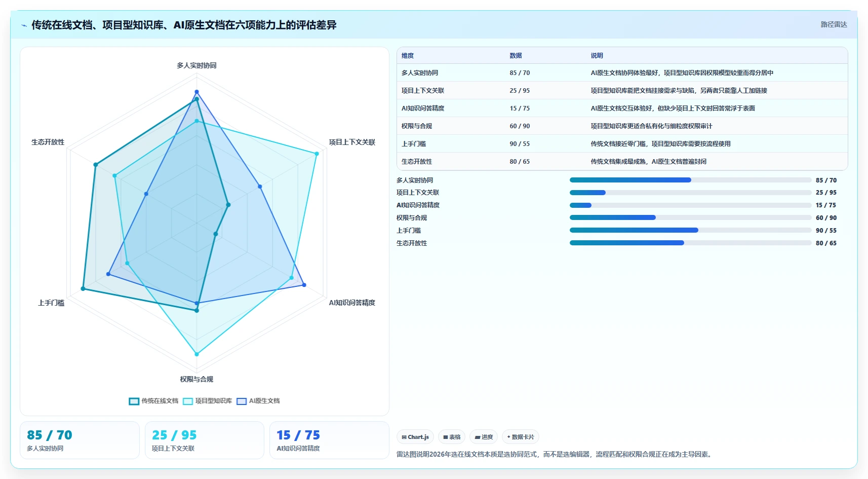Toggle the AI原生文档 legend swatch

[x=242, y=401]
